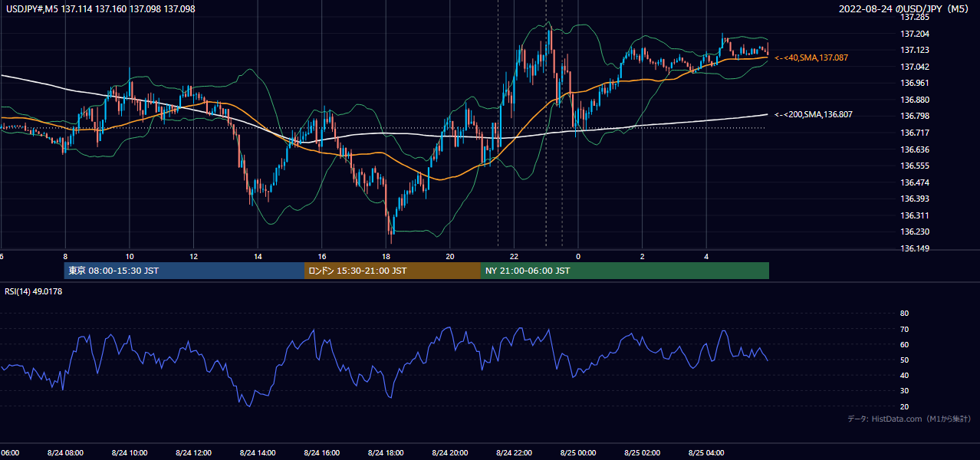Click hour tick 14 below the price chart
This screenshot has width=980, height=460.
pos(258,257)
